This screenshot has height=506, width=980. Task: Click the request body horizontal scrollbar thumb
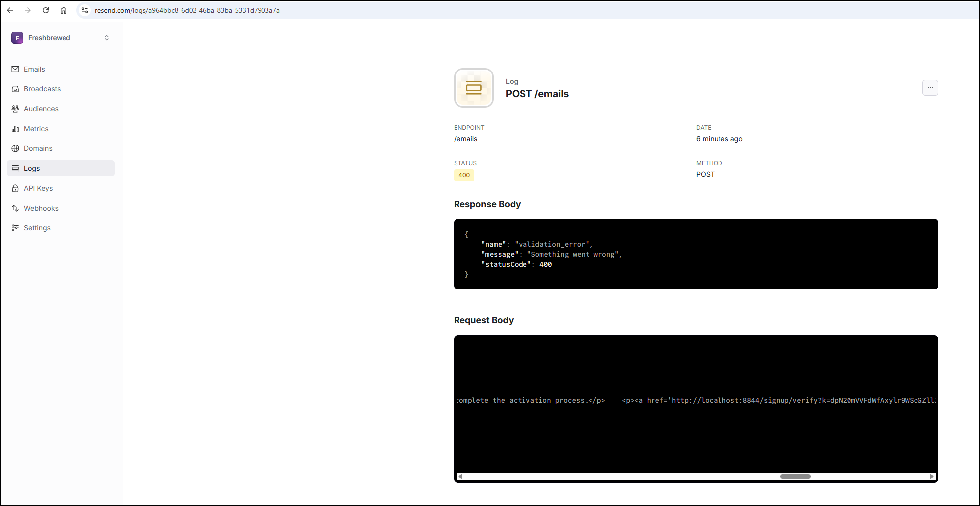(x=795, y=476)
